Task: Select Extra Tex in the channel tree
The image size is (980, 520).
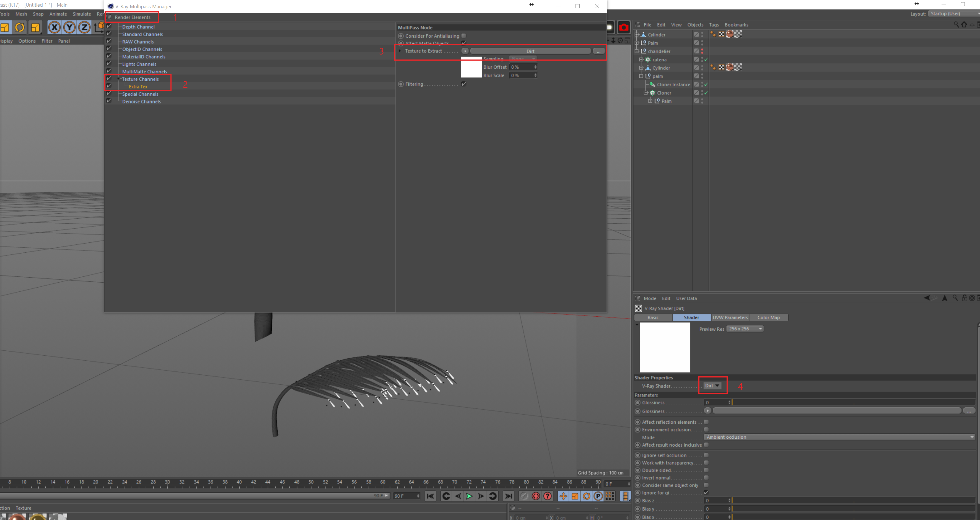Action: point(138,87)
